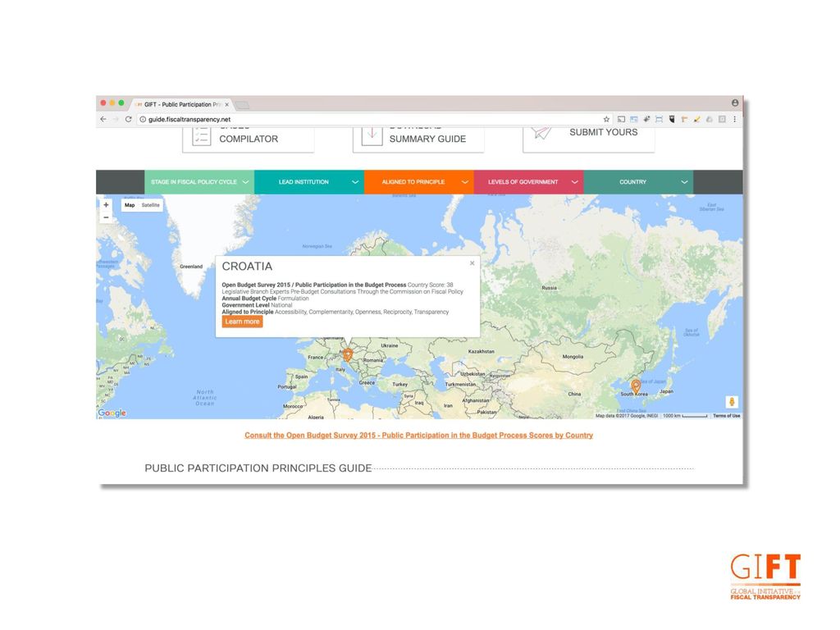
Task: Bookmark this page with the star icon
Action: tap(606, 119)
